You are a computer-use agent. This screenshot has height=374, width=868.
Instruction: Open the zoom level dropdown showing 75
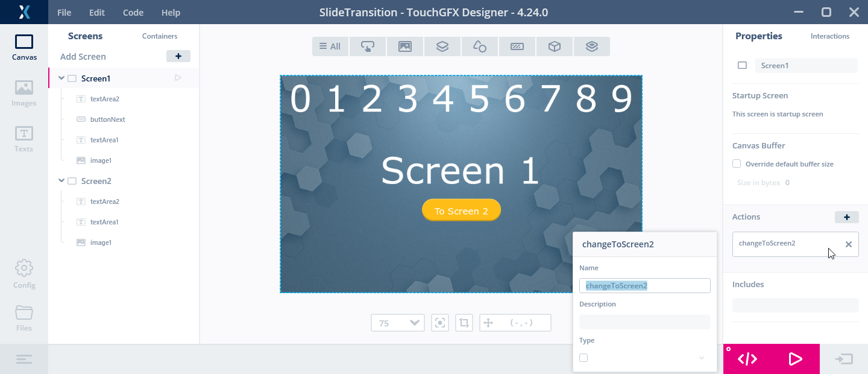pyautogui.click(x=398, y=323)
